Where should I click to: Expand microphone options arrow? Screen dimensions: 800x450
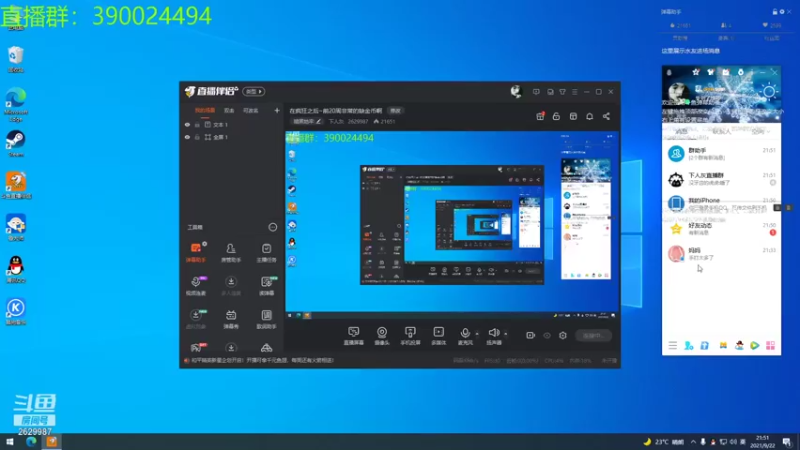(x=477, y=334)
